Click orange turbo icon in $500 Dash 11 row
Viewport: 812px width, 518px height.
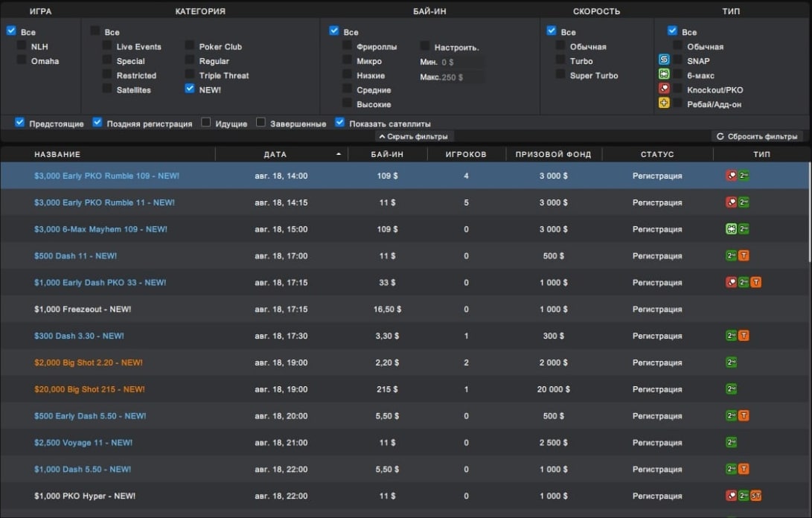tap(744, 255)
